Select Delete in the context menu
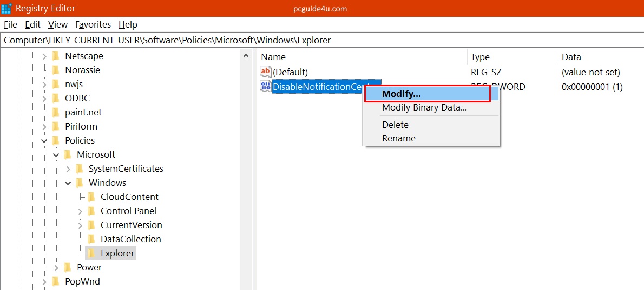The height and width of the screenshot is (290, 644). click(x=395, y=125)
